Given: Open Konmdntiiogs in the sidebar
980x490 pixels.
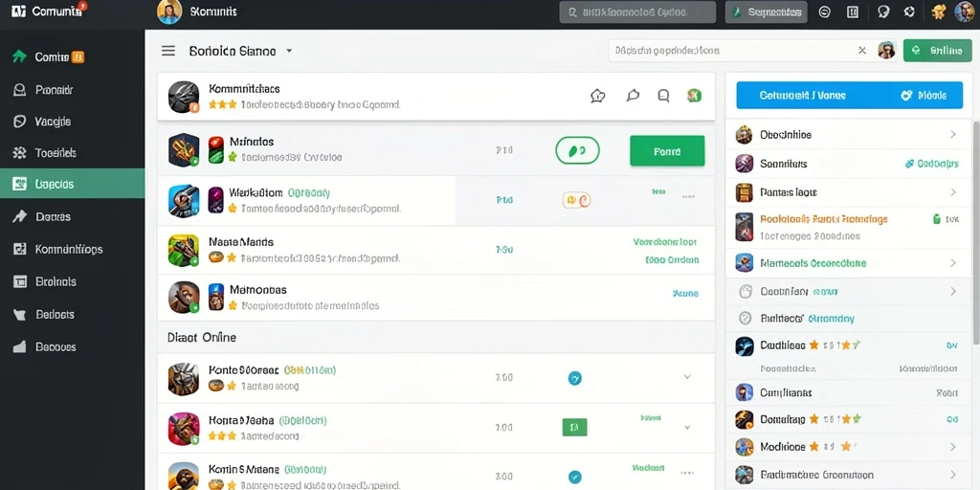Looking at the screenshot, I should 72,249.
